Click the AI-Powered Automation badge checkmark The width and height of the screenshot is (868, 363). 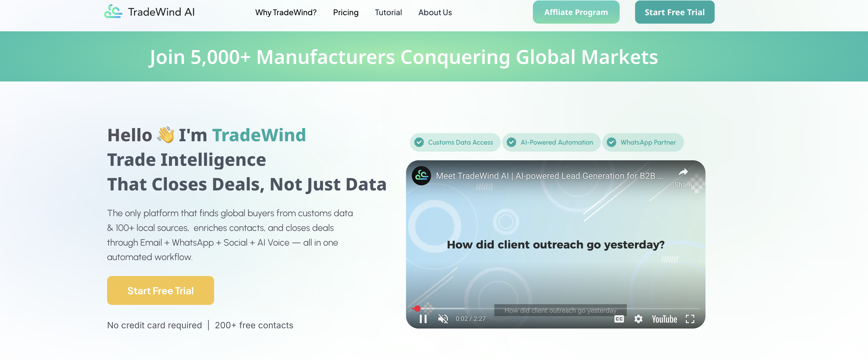click(x=511, y=142)
